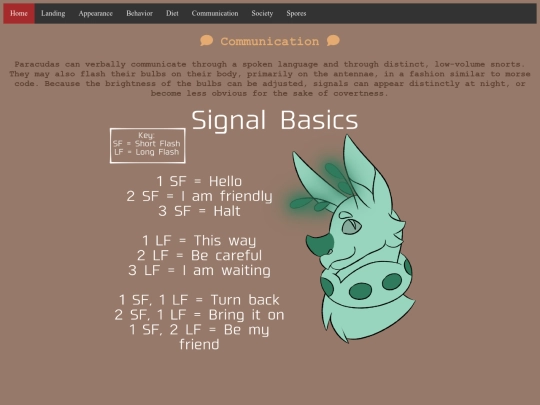Screen dimensions: 540x405
Task: Click the green Paracuda creature illustration
Action: [x=353, y=239]
